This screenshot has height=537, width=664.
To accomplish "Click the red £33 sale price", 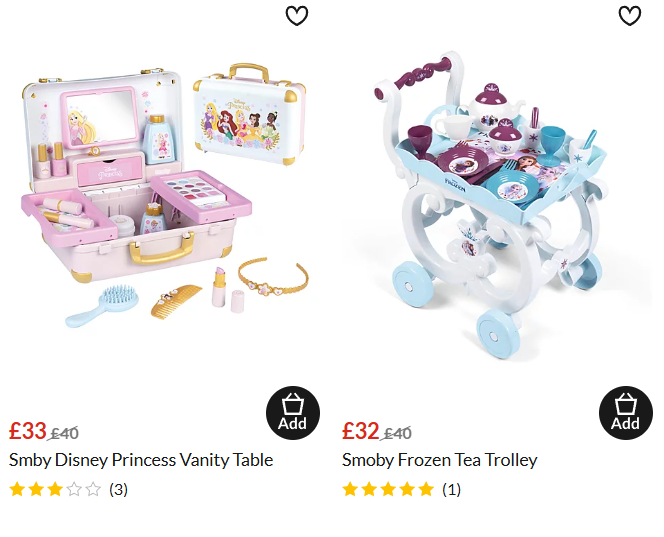I will click(28, 431).
